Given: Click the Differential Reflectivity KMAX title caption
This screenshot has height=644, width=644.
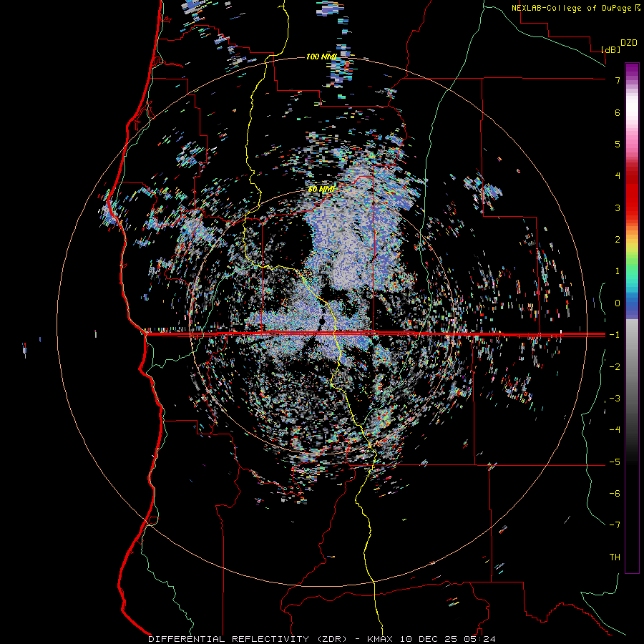Looking at the screenshot, I should [322, 639].
